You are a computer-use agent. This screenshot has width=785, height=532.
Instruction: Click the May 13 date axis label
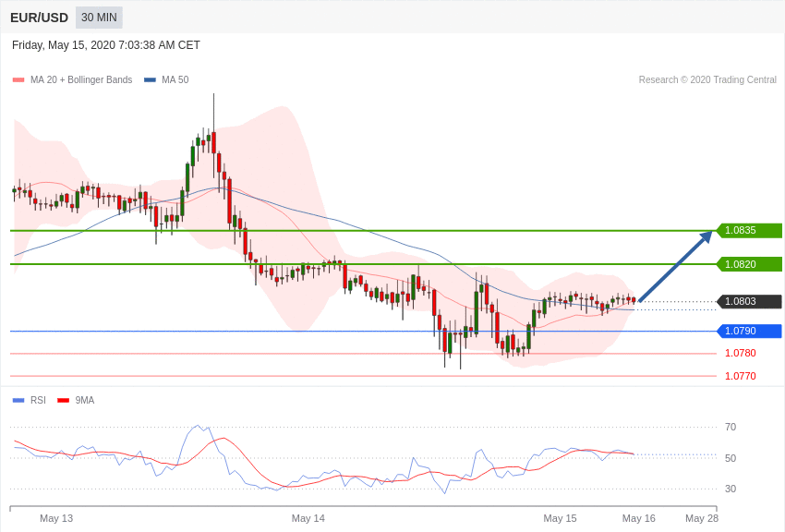point(56,518)
